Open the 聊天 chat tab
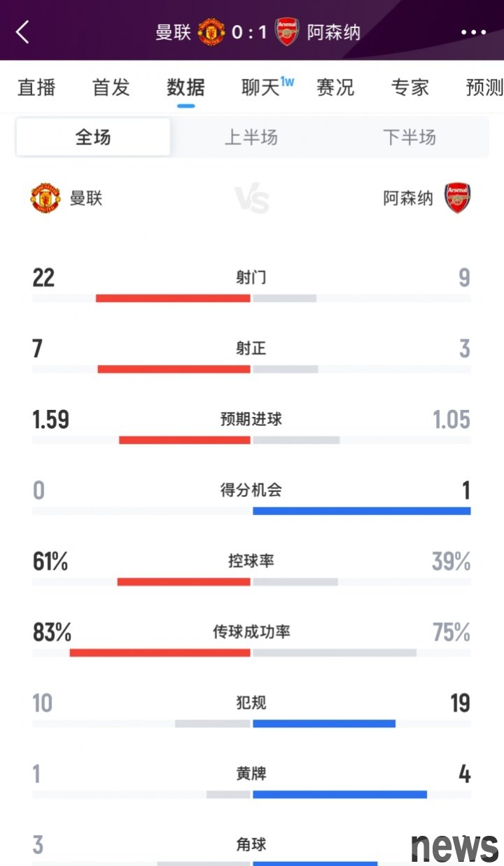 pos(262,88)
